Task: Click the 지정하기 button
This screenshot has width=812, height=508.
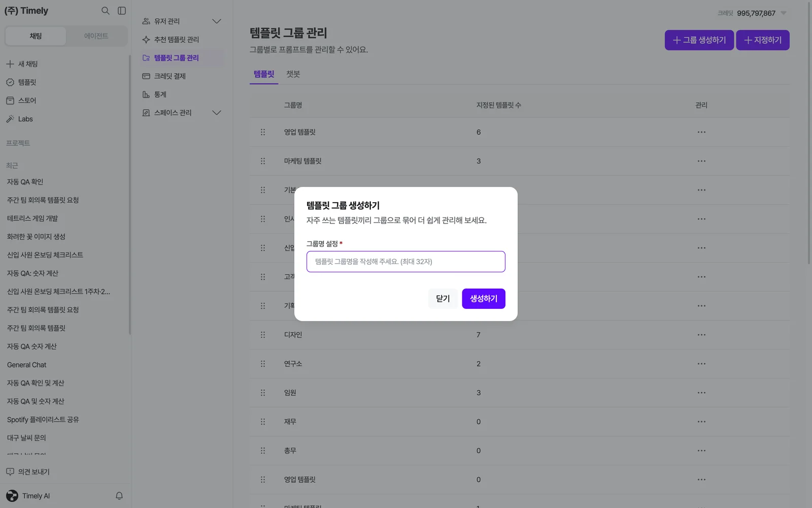Action: (763, 40)
